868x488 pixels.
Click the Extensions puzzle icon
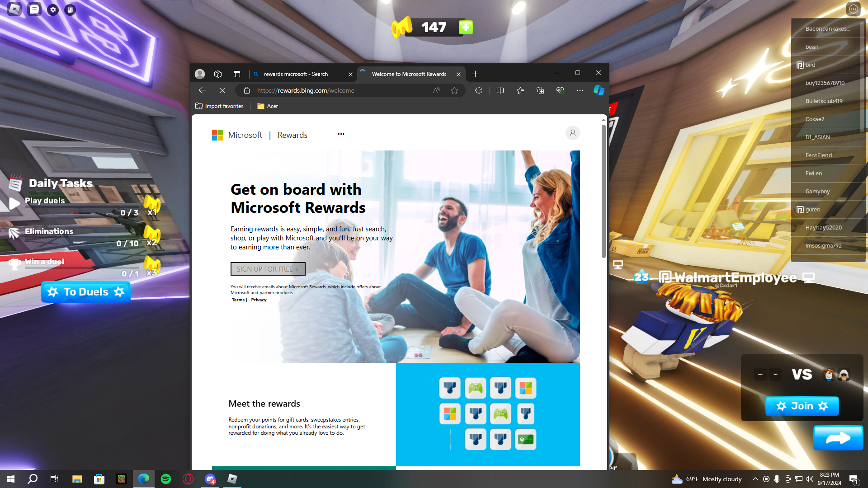(x=478, y=90)
